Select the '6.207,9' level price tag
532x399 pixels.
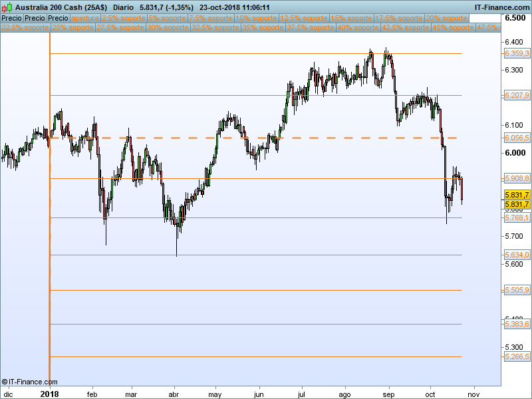click(x=517, y=95)
